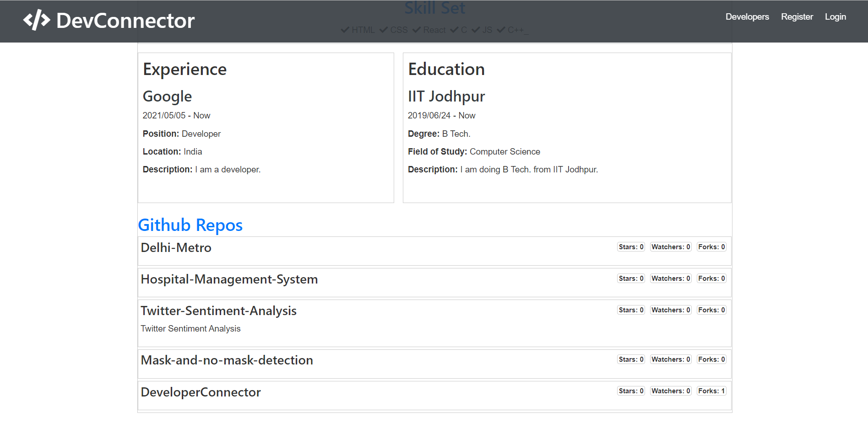
Task: Click Stars badge for Delhi-Metro
Action: tap(631, 247)
